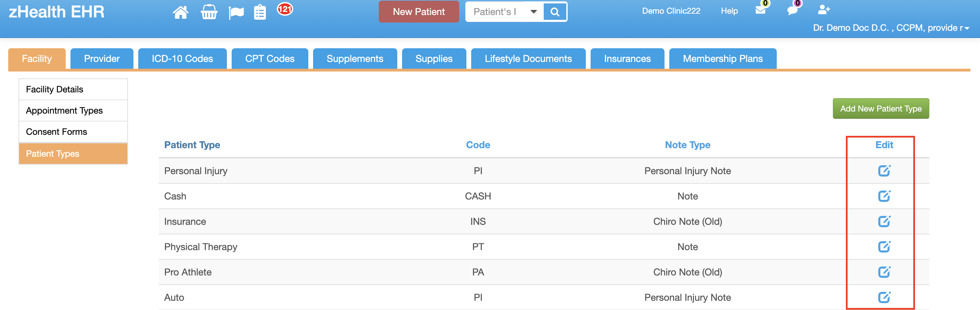Select Consent Forms in sidebar

[73, 132]
